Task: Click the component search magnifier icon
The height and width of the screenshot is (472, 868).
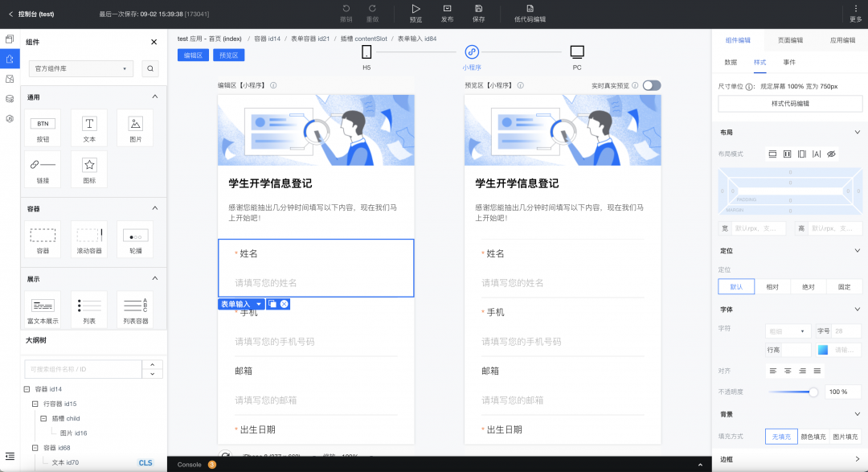Action: [150, 68]
